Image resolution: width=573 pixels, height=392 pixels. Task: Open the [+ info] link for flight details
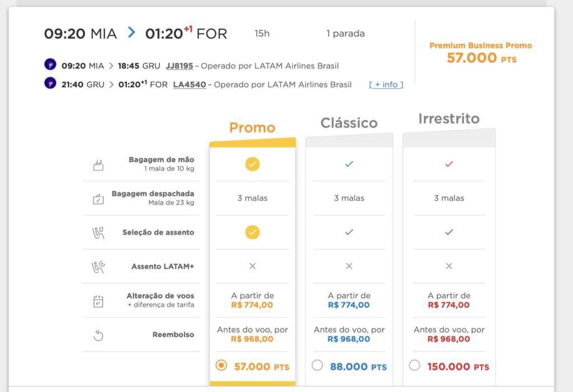tap(386, 84)
